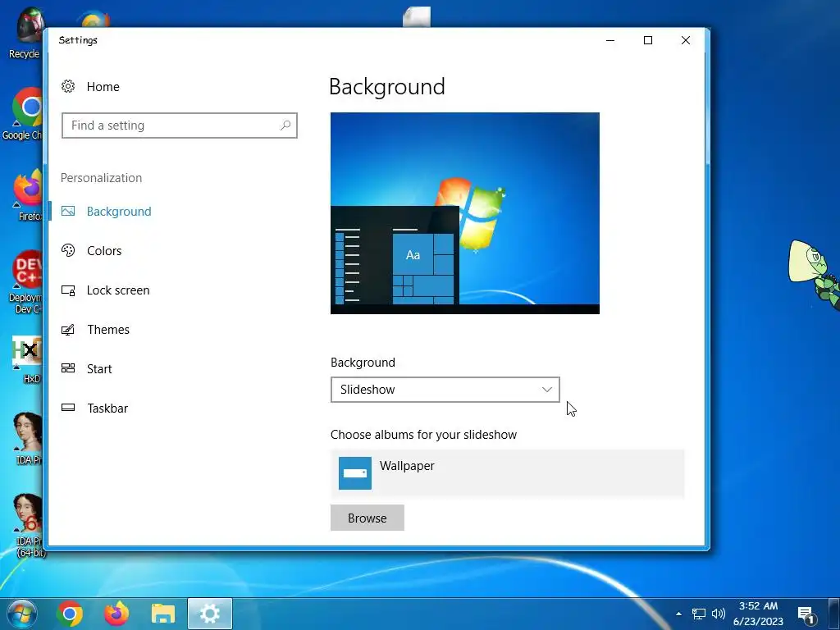This screenshot has width=840, height=630.
Task: Select the Google Chrome desktop shortcut
Action: [x=22, y=113]
